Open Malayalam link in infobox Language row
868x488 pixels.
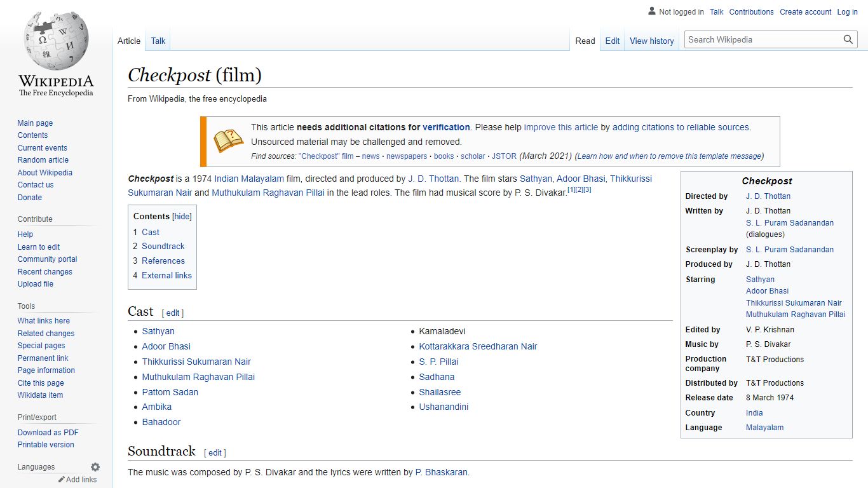(764, 428)
